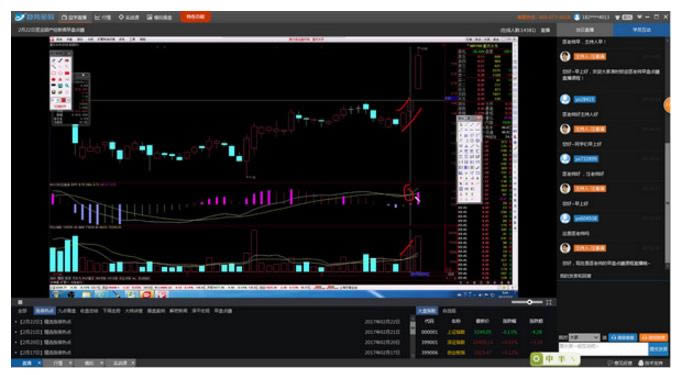Open the home tab with house icon
This screenshot has height=375, width=679.
point(74,17)
